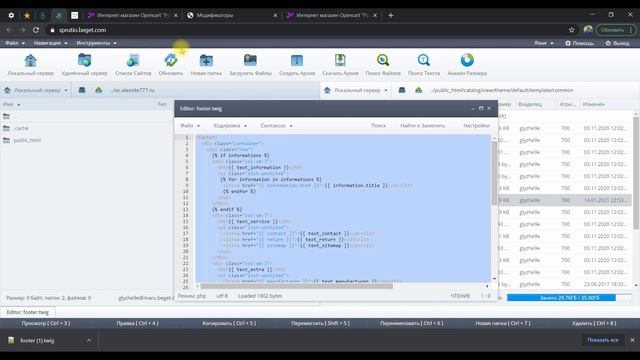The image size is (640, 360).
Task: Open the browser profile avatar
Action: pyautogui.click(x=588, y=30)
